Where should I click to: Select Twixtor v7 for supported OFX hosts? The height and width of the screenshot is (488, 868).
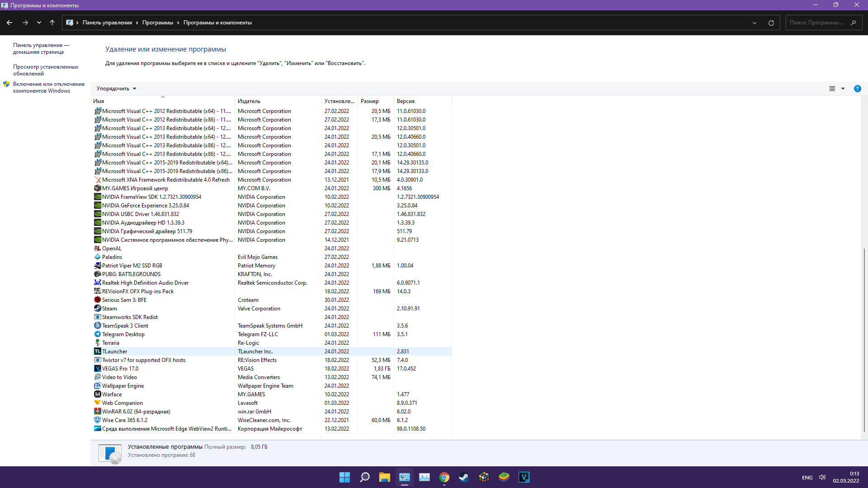tap(273, 360)
